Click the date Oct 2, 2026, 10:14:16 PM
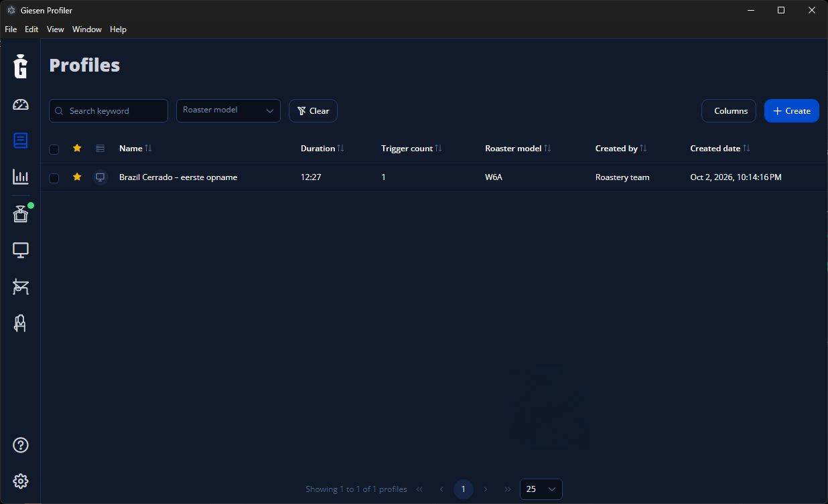Viewport: 828px width, 504px height. click(736, 177)
